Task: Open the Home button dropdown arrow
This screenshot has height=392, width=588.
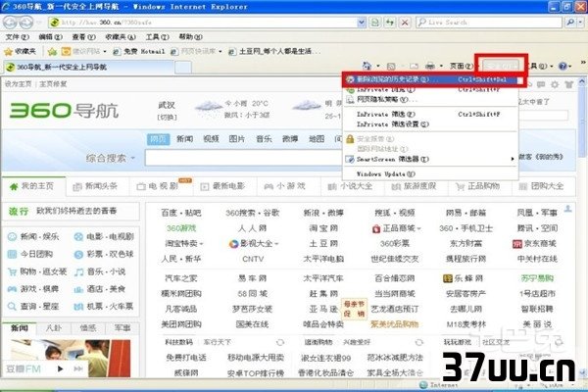Action: click(377, 66)
